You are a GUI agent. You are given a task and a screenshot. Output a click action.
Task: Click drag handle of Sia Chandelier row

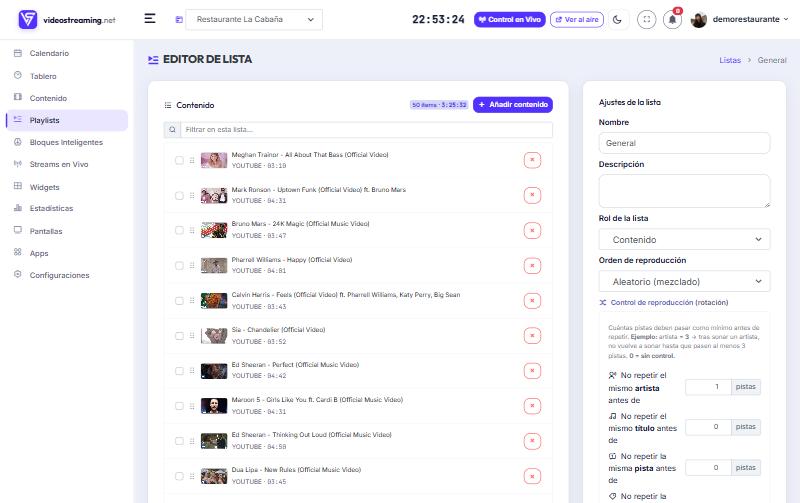[192, 336]
